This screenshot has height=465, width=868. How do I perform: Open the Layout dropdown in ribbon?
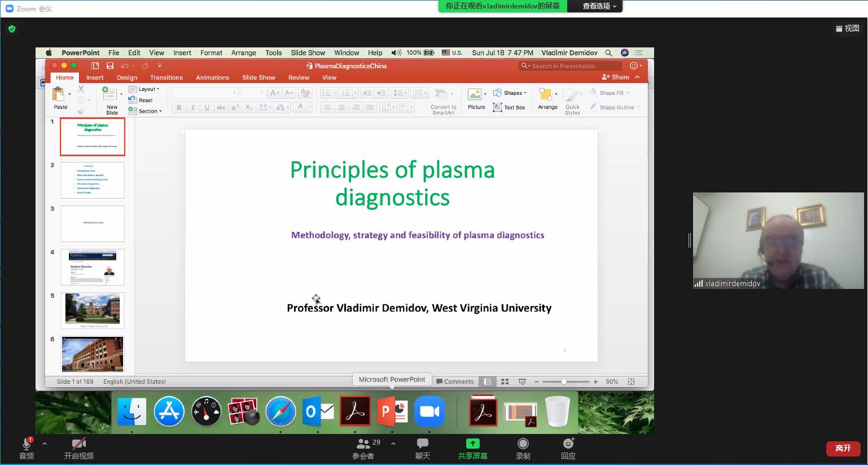pyautogui.click(x=144, y=89)
